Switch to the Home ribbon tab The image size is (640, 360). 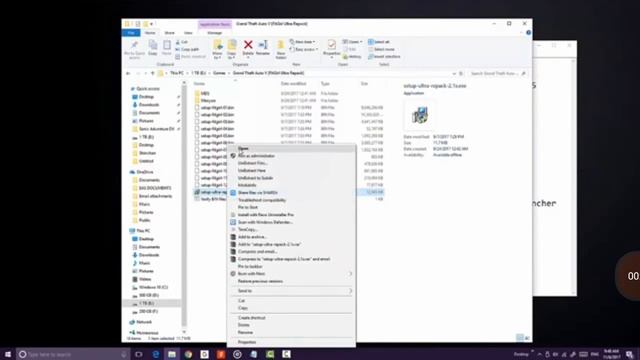(x=150, y=33)
